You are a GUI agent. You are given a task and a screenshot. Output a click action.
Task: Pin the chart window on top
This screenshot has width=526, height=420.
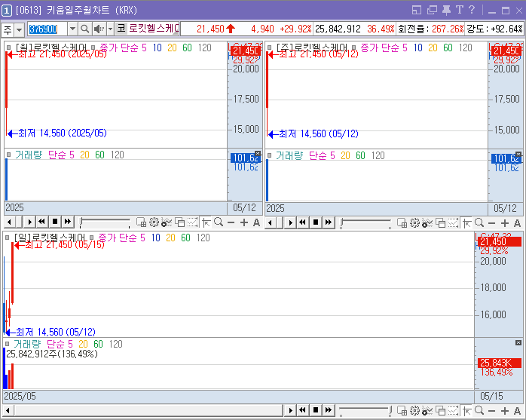click(x=446, y=10)
